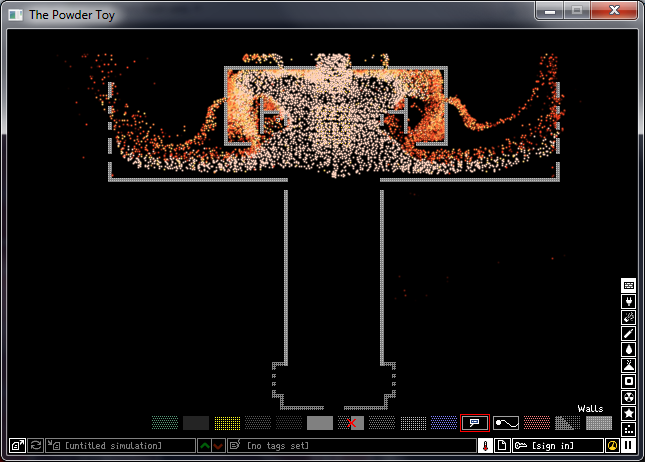Open the Gases category diagonal canister icon
645x462 pixels.
(628, 333)
